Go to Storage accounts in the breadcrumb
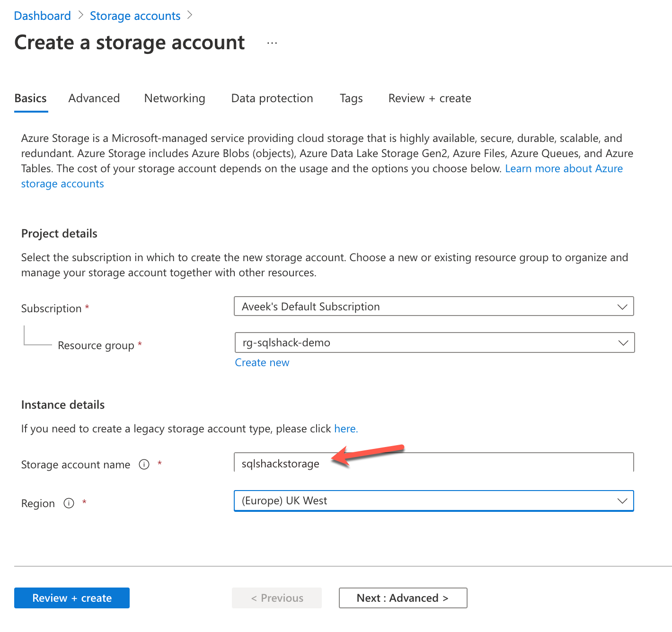This screenshot has height=632, width=672. (135, 16)
